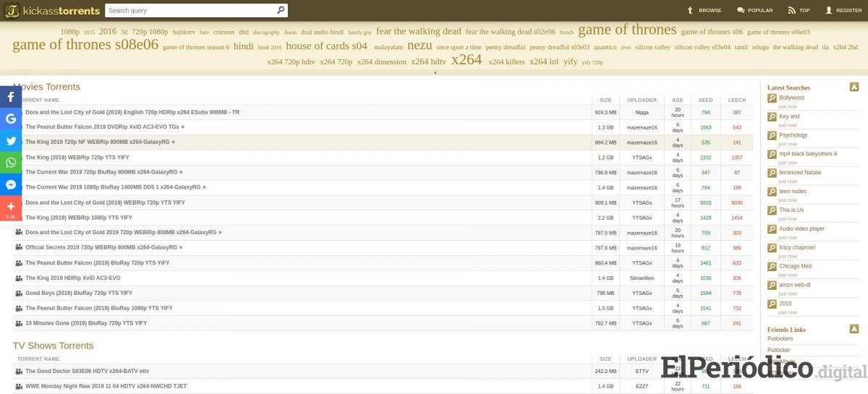Click the search icon next to 2010
Viewport: 868px width, 394px height.
tap(772, 304)
